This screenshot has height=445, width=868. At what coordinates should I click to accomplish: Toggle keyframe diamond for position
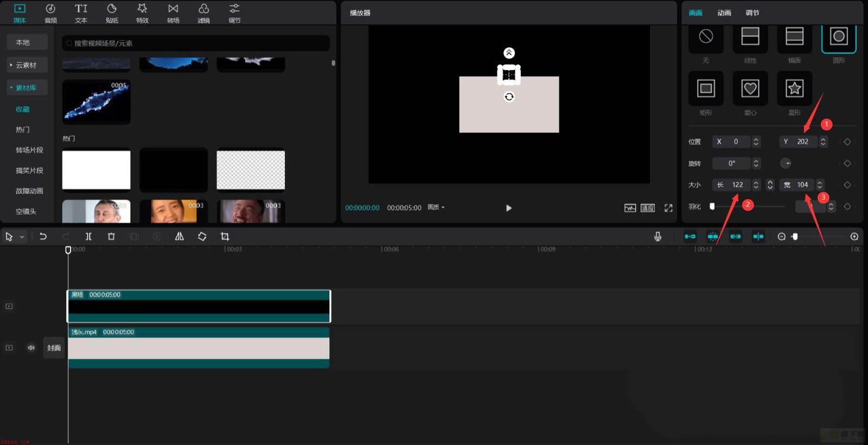coord(847,142)
